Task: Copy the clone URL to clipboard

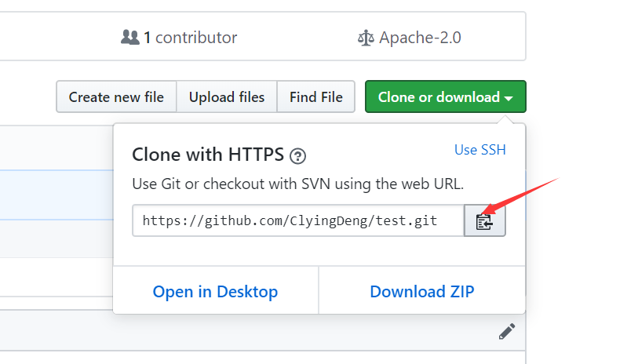Action: tap(484, 221)
